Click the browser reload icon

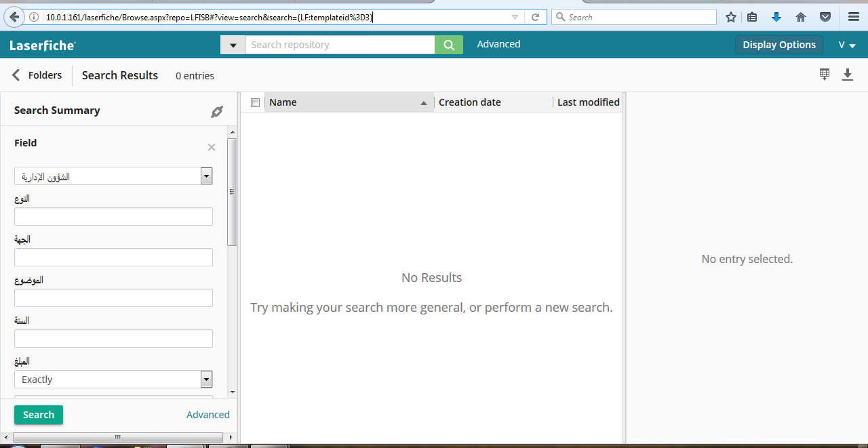tap(535, 17)
